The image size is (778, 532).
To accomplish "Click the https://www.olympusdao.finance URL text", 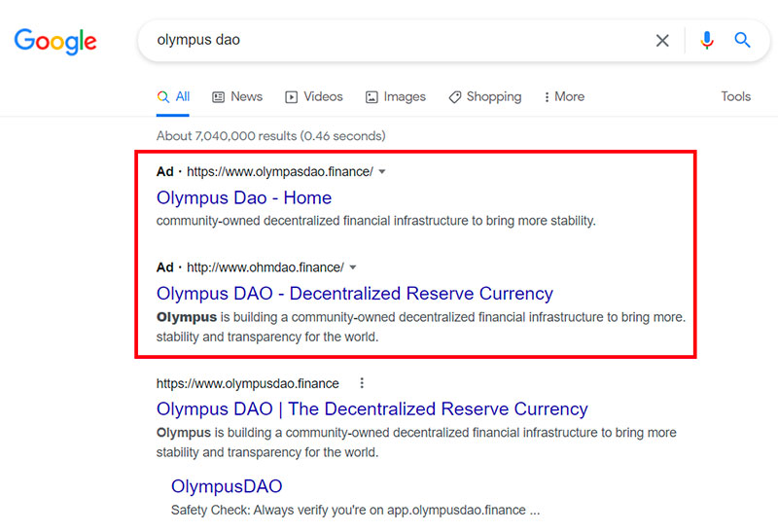I will (x=248, y=383).
